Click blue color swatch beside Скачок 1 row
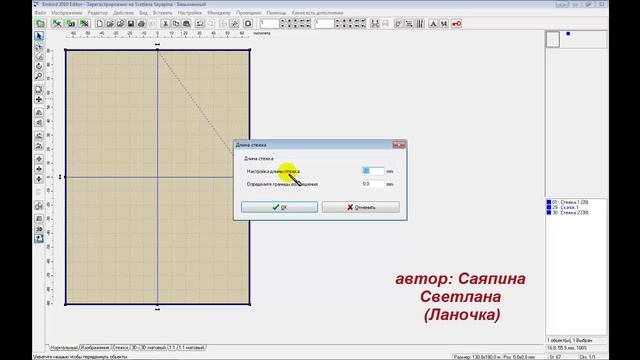 pos(549,207)
